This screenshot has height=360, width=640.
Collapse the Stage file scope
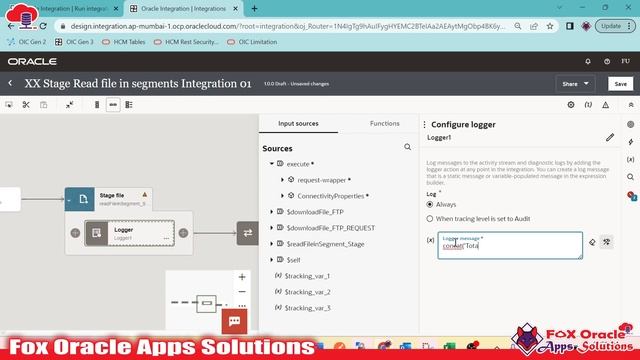(69, 200)
